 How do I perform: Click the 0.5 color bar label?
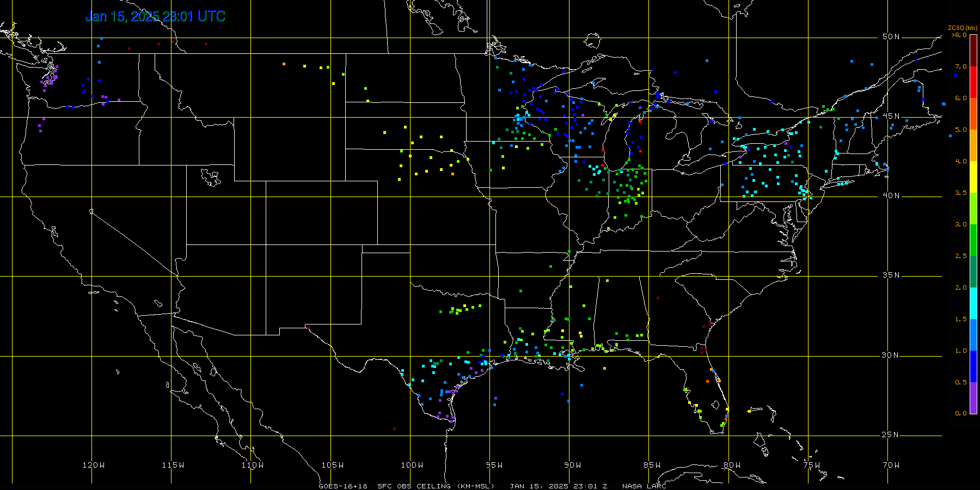point(961,382)
